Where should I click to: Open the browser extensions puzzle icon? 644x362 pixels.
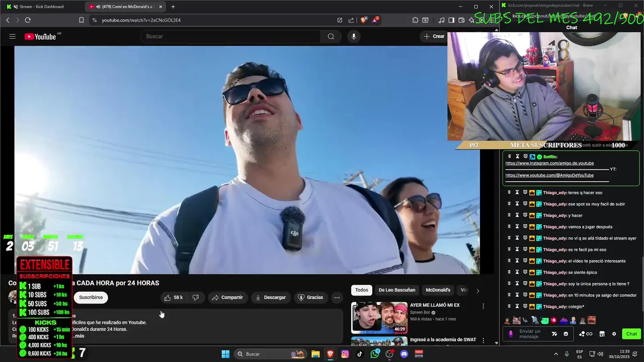(x=415, y=20)
